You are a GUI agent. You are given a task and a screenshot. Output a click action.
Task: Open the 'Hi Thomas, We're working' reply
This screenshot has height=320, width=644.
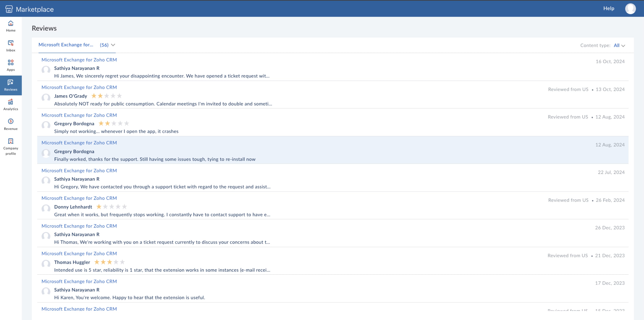click(x=162, y=242)
